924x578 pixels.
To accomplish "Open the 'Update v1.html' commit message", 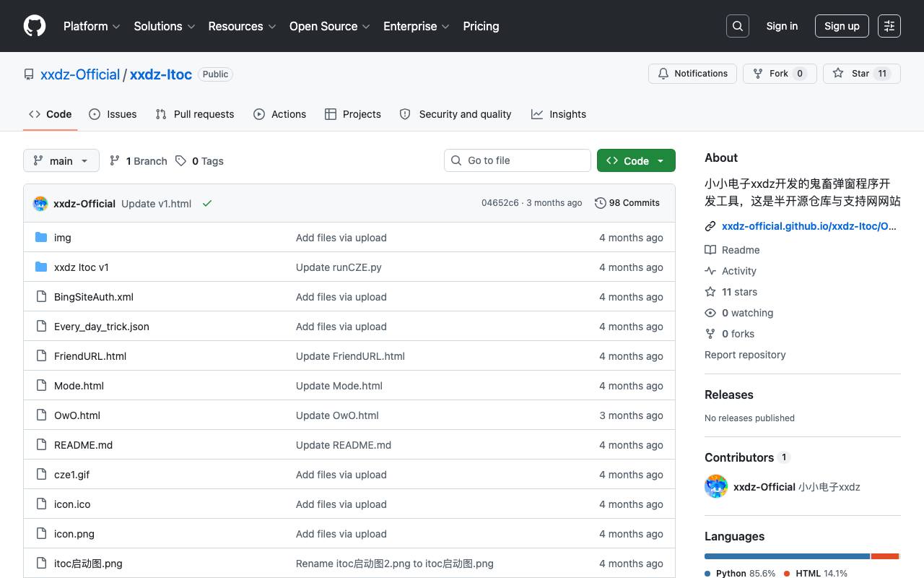I will click(x=156, y=204).
